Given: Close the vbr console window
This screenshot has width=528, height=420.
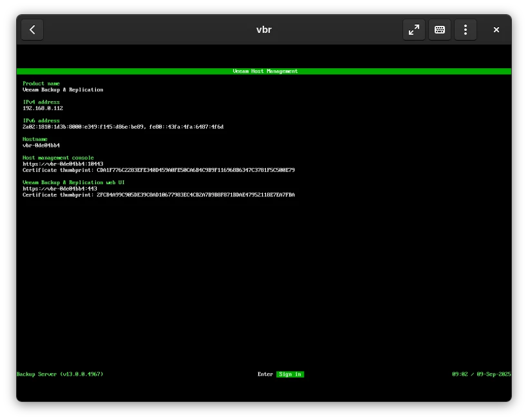Looking at the screenshot, I should coord(496,30).
